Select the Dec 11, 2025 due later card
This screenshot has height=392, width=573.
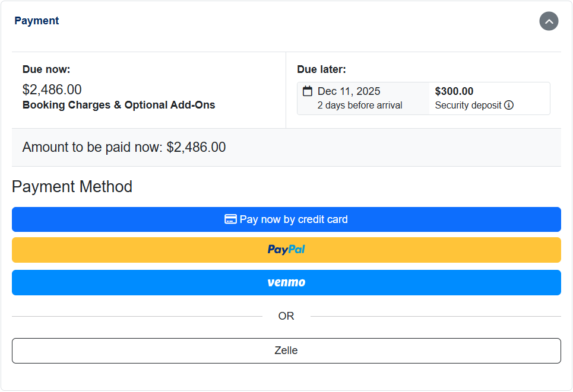pyautogui.click(x=363, y=98)
